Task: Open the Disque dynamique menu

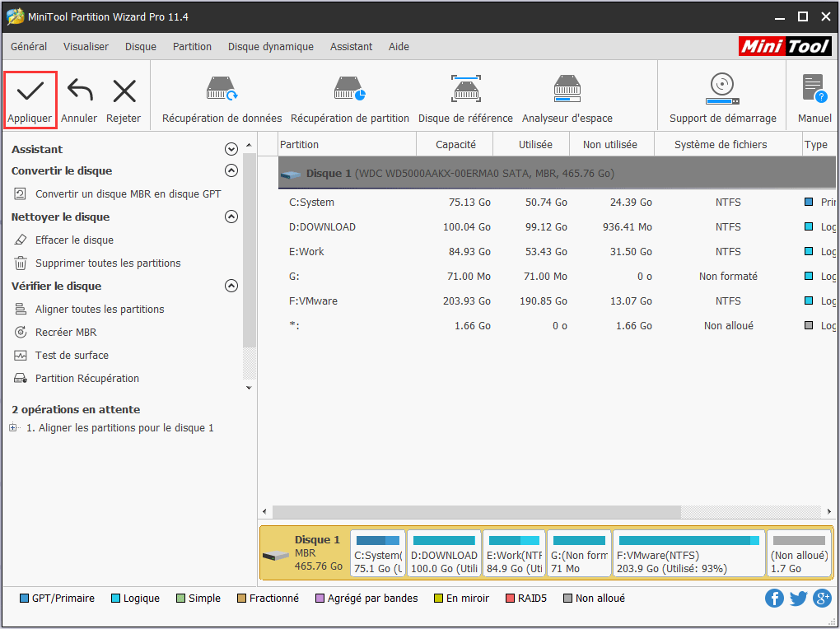Action: pyautogui.click(x=270, y=47)
